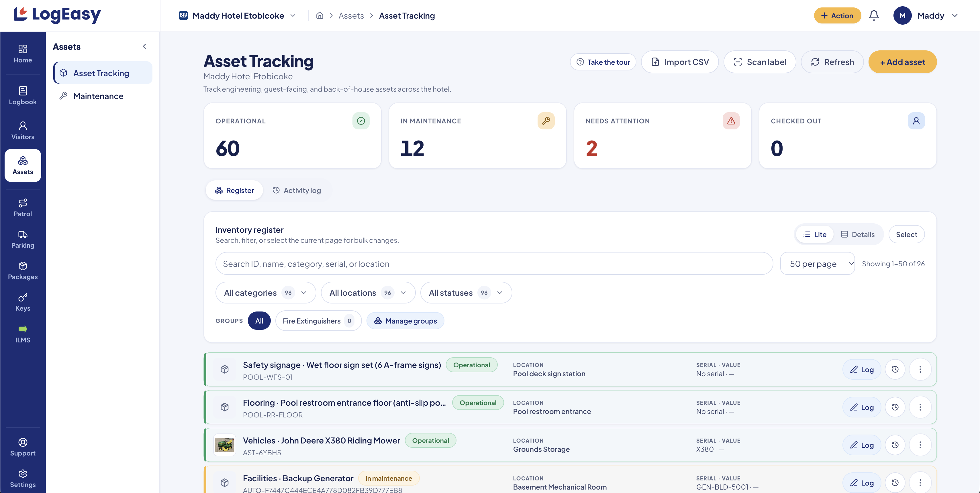
Task: Collapse the Assets side panel
Action: click(x=145, y=46)
